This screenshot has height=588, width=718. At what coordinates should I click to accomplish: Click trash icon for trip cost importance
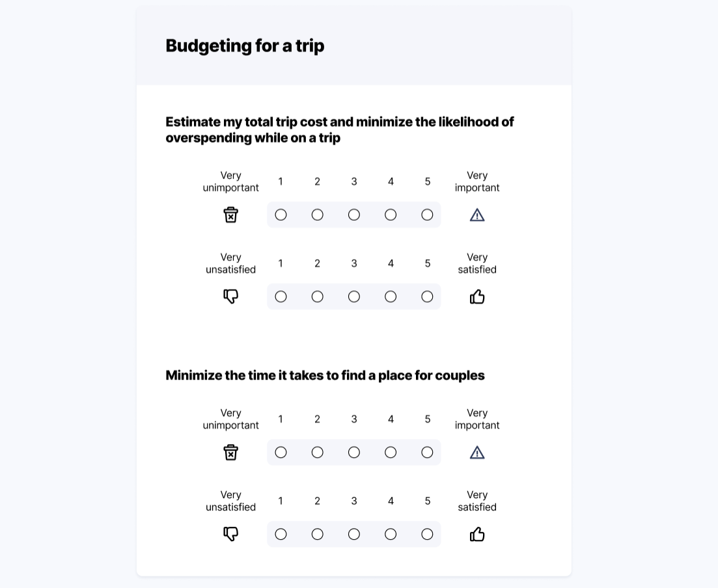click(230, 215)
